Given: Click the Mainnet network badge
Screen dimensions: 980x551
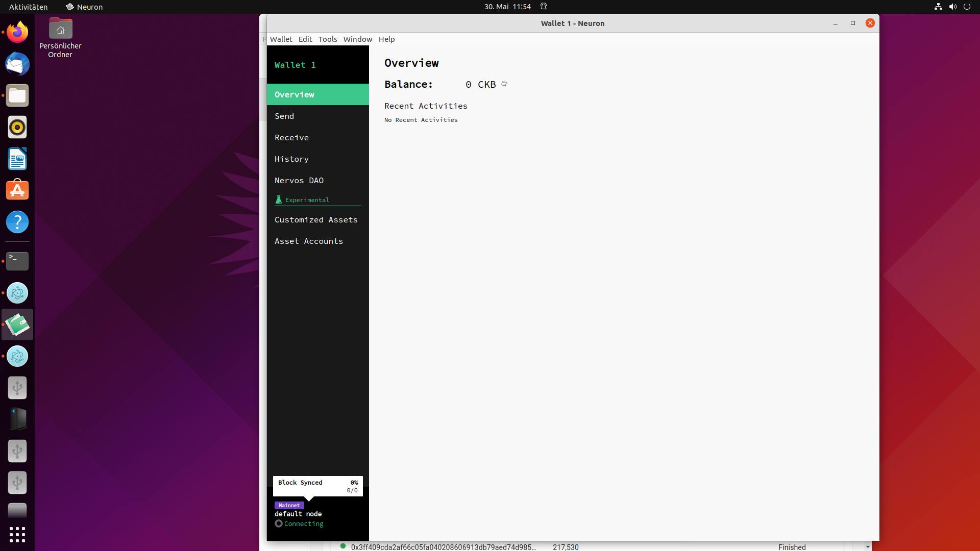Looking at the screenshot, I should [x=289, y=505].
